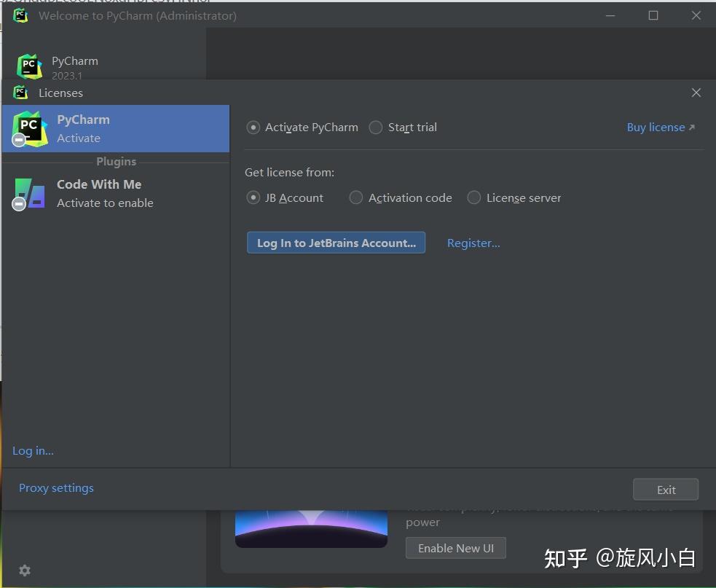Select PyCharm Activate item in license list
716x588 pixels.
click(116, 128)
